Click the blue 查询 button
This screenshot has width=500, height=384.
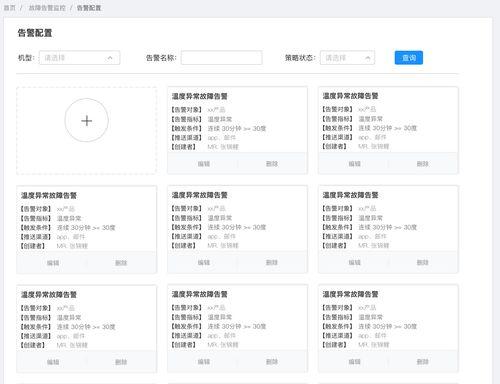click(x=409, y=58)
